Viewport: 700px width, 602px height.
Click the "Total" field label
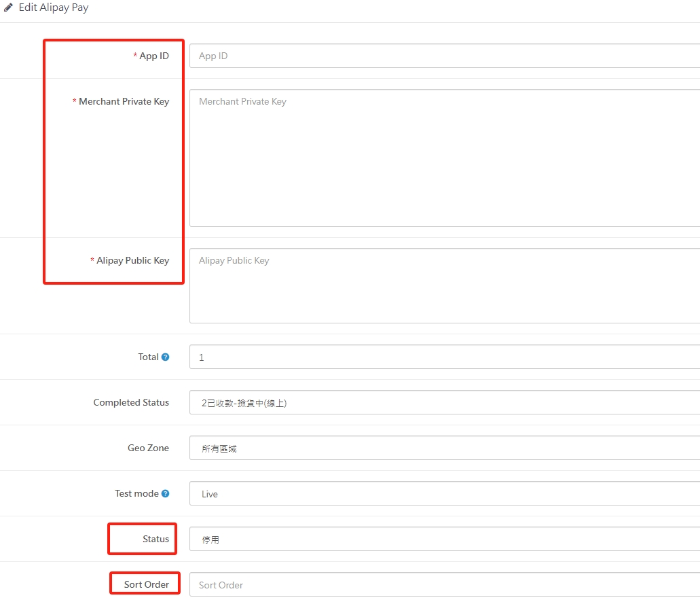[x=148, y=357]
